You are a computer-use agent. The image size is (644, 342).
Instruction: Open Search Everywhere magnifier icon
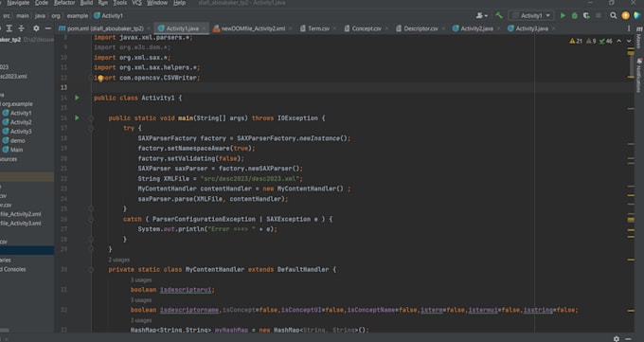(x=613, y=15)
